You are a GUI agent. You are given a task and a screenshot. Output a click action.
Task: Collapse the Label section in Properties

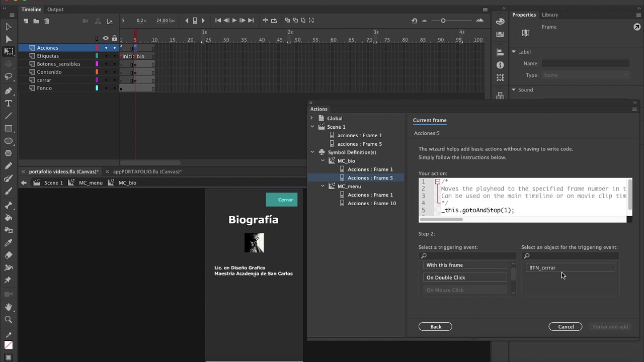click(514, 52)
